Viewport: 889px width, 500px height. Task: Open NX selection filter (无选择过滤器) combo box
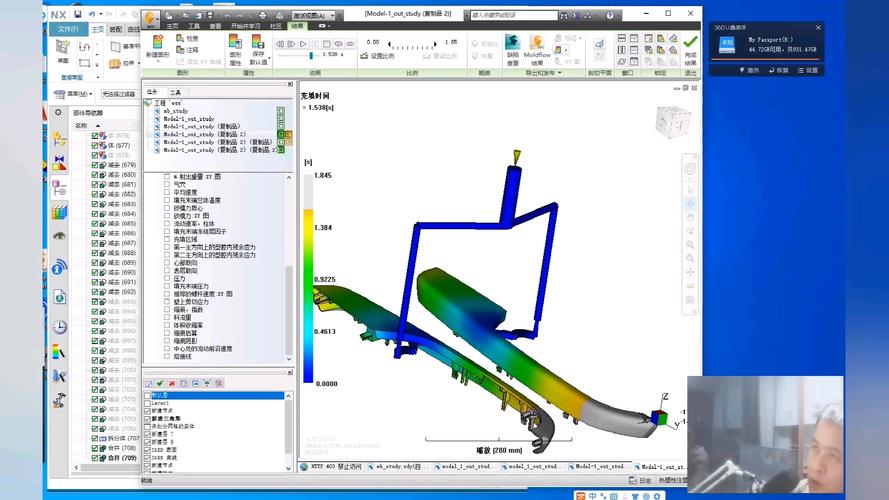point(120,94)
